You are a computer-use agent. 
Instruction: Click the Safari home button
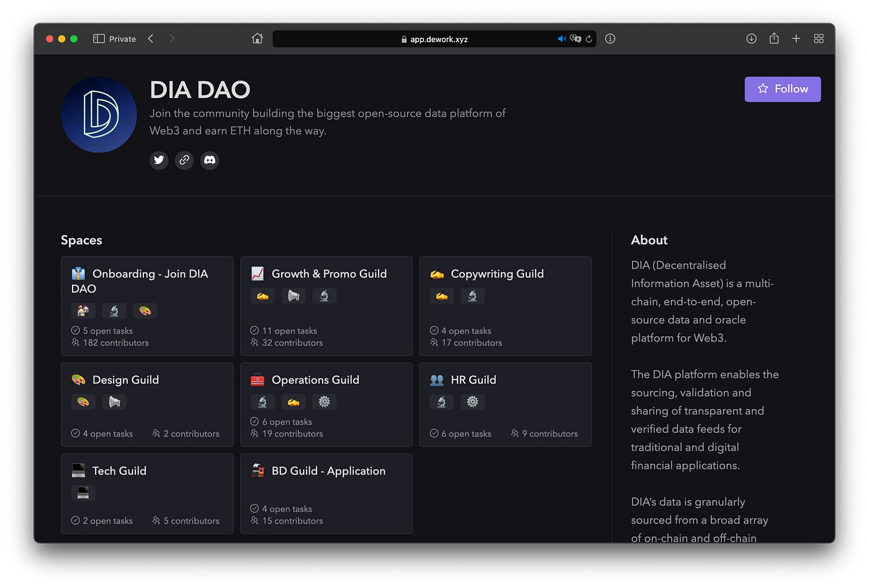[257, 38]
